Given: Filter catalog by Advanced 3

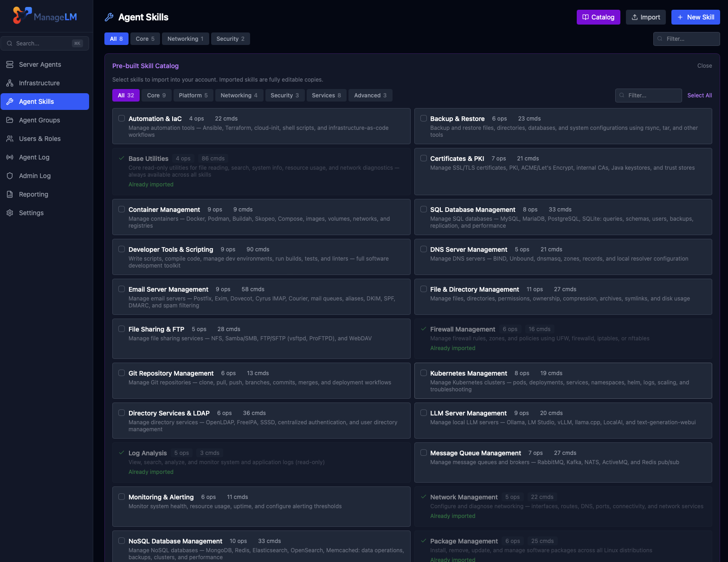Looking at the screenshot, I should [370, 96].
